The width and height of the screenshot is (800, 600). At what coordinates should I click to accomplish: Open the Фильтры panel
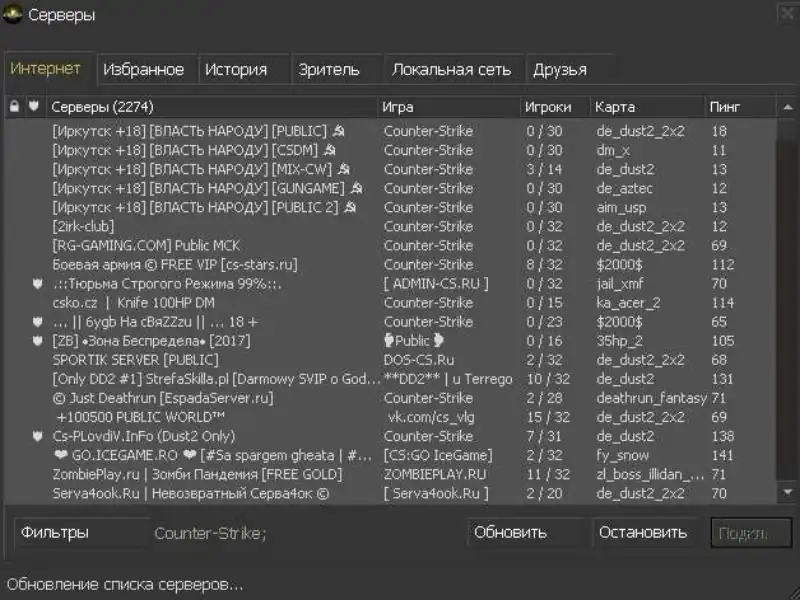pos(82,533)
